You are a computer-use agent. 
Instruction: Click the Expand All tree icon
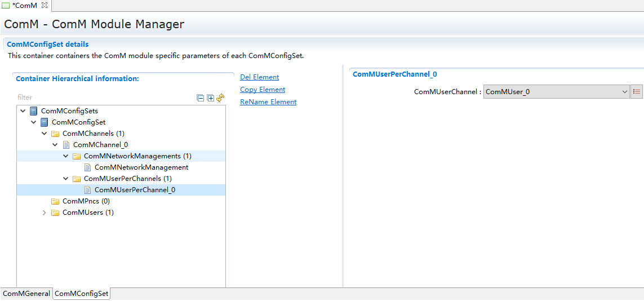click(x=210, y=98)
